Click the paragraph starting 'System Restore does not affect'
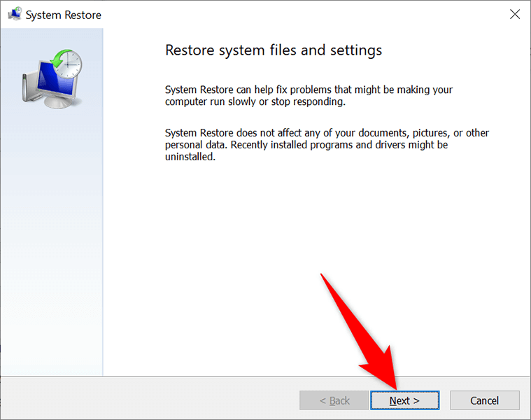This screenshot has height=420, width=531. [x=327, y=145]
